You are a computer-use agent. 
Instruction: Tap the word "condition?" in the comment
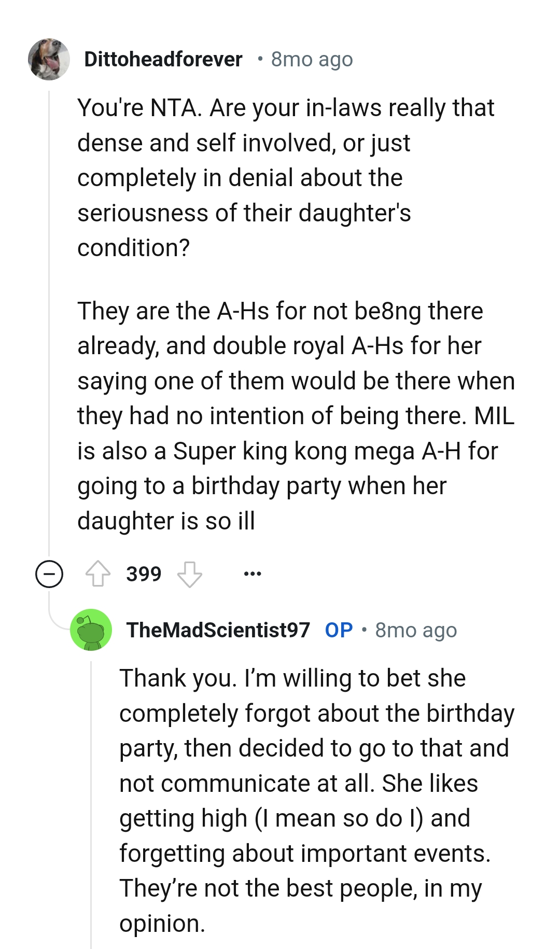point(134,248)
